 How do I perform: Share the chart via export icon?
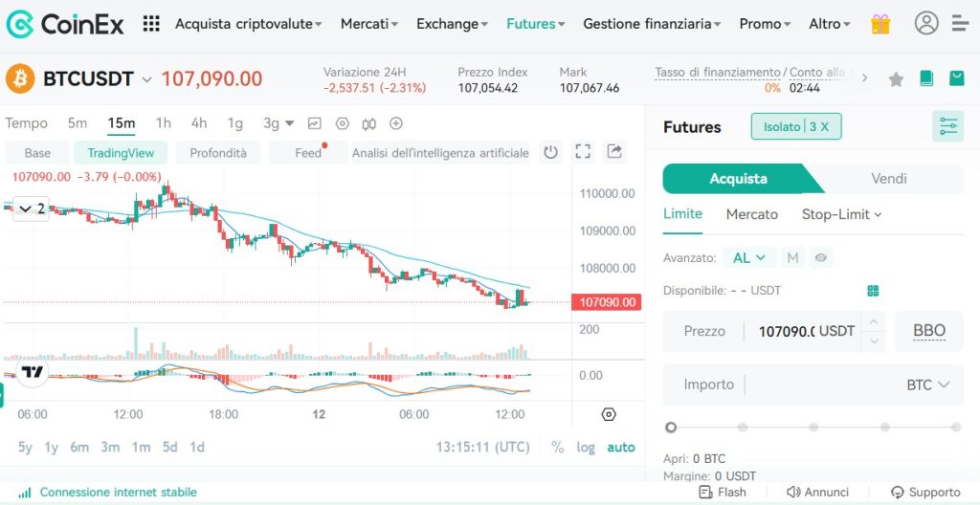point(614,152)
